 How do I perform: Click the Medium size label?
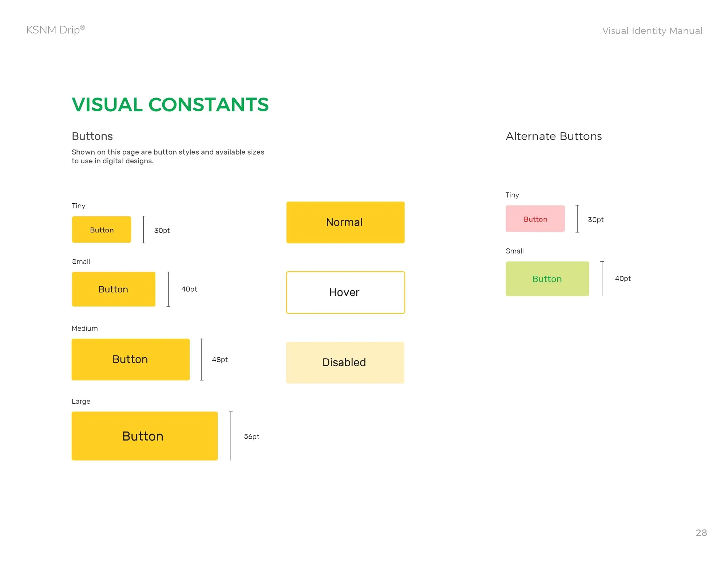click(85, 328)
